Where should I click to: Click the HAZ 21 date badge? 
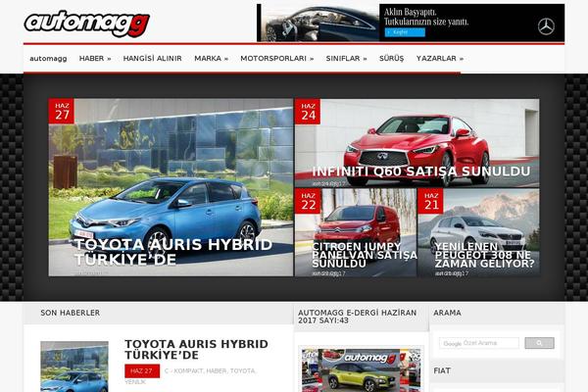click(431, 201)
